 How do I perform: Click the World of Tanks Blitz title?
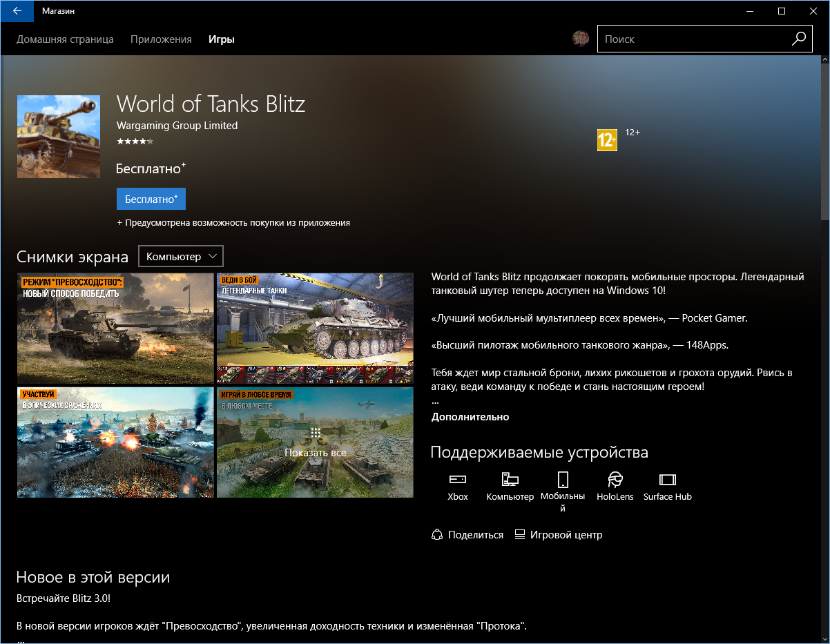pos(211,104)
